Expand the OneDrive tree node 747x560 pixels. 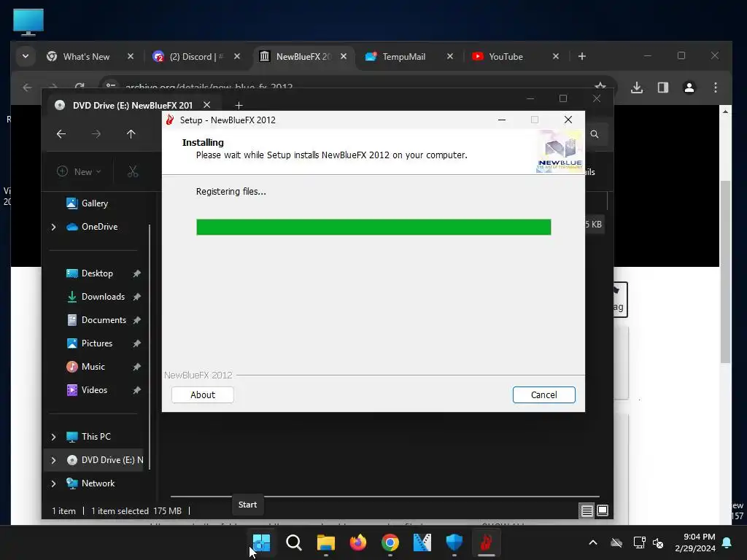[53, 227]
